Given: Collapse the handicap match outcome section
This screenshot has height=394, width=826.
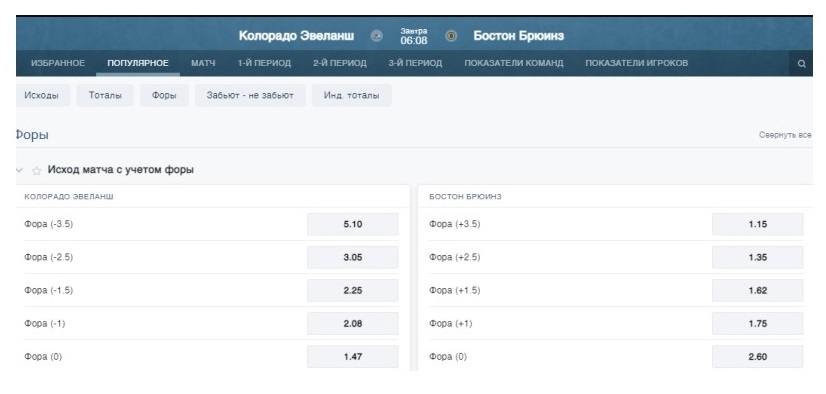Looking at the screenshot, I should click(20, 170).
